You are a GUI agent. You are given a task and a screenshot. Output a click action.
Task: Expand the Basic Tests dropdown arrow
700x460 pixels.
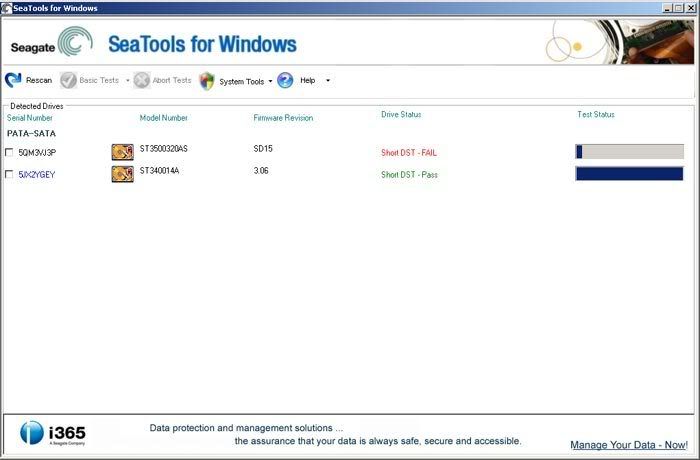pos(128,81)
